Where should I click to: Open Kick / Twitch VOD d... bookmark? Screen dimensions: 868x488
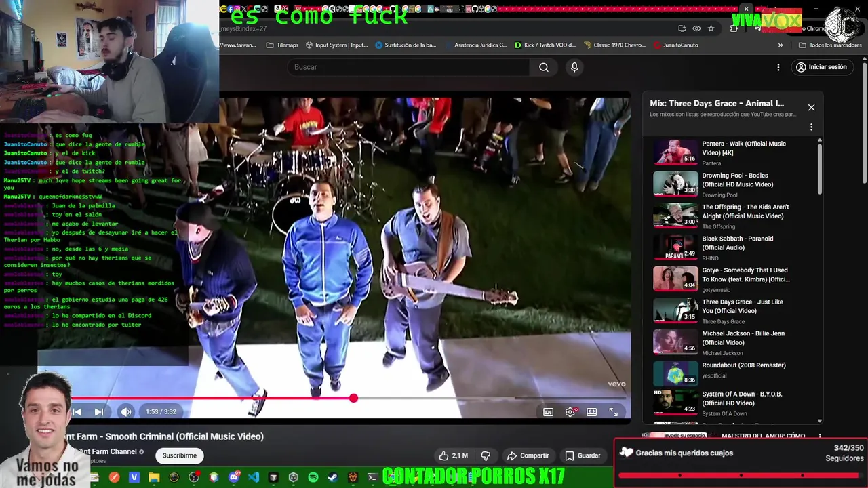click(x=545, y=45)
